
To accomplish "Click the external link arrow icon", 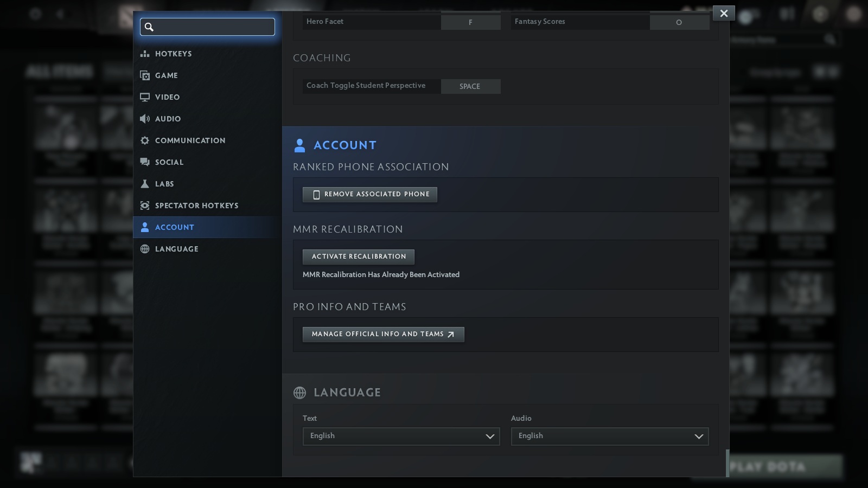I will pyautogui.click(x=451, y=335).
